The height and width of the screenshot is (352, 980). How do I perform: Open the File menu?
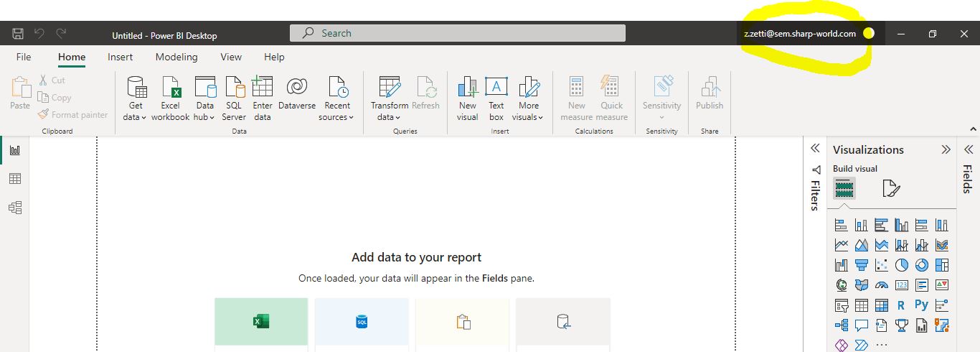pos(24,57)
